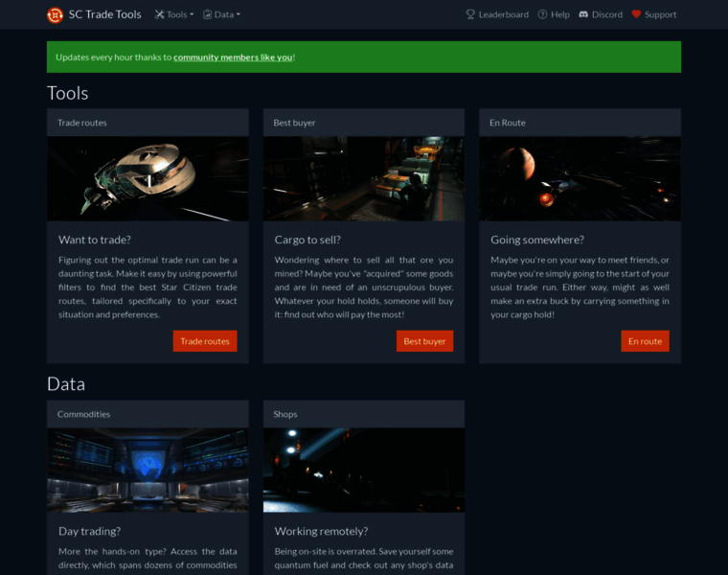The height and width of the screenshot is (575, 728).
Task: Click the planet image in En Route card
Action: click(x=580, y=178)
